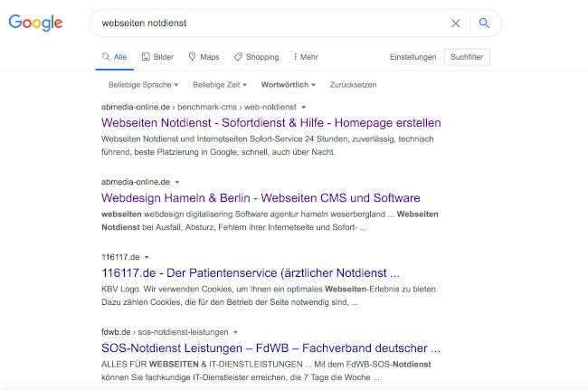Click snippet starting 'Webseiten Notdienst und Internetseiten Sofort-Service'

pos(268,146)
